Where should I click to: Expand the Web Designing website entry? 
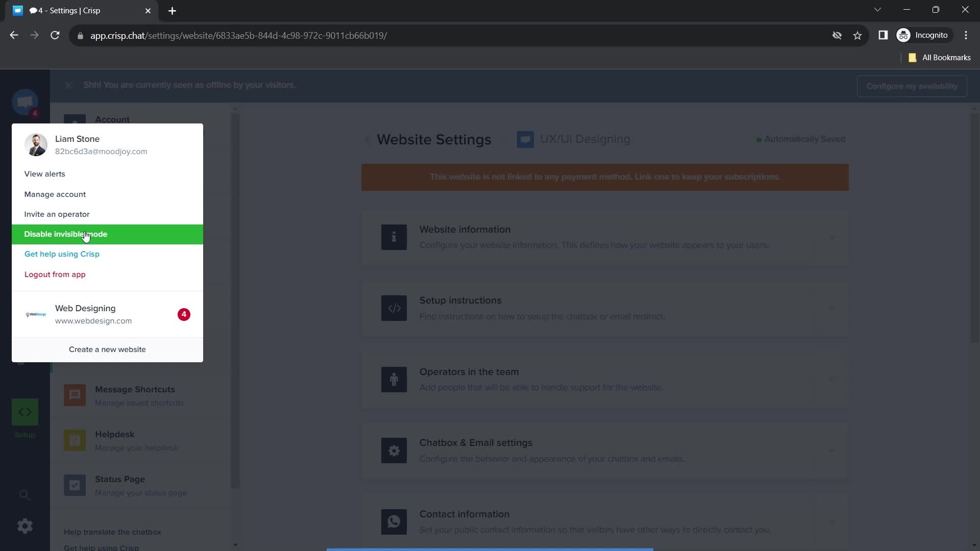tap(107, 315)
